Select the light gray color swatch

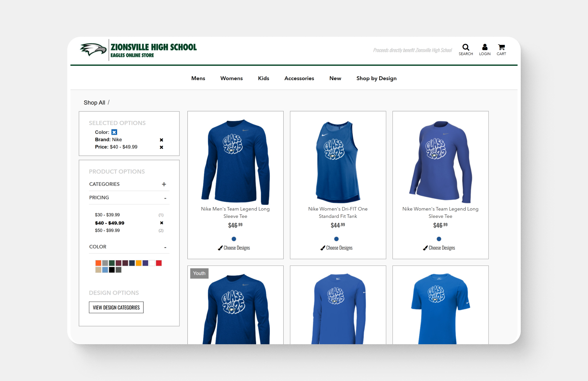pos(105,263)
